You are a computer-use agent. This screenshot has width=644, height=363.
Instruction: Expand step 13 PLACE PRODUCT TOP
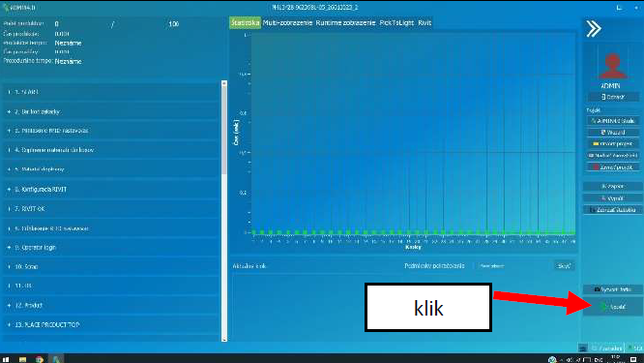pos(9,325)
